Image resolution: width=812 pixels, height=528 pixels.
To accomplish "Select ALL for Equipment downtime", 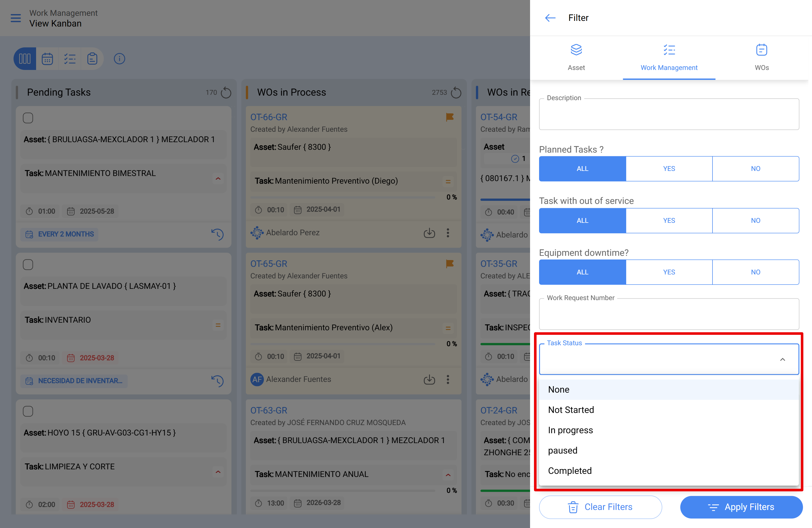I will (582, 272).
